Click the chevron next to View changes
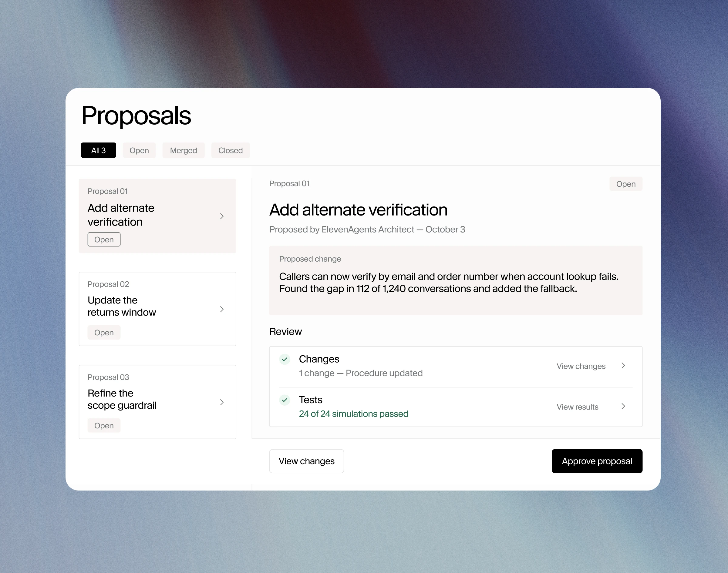728x573 pixels. [623, 366]
